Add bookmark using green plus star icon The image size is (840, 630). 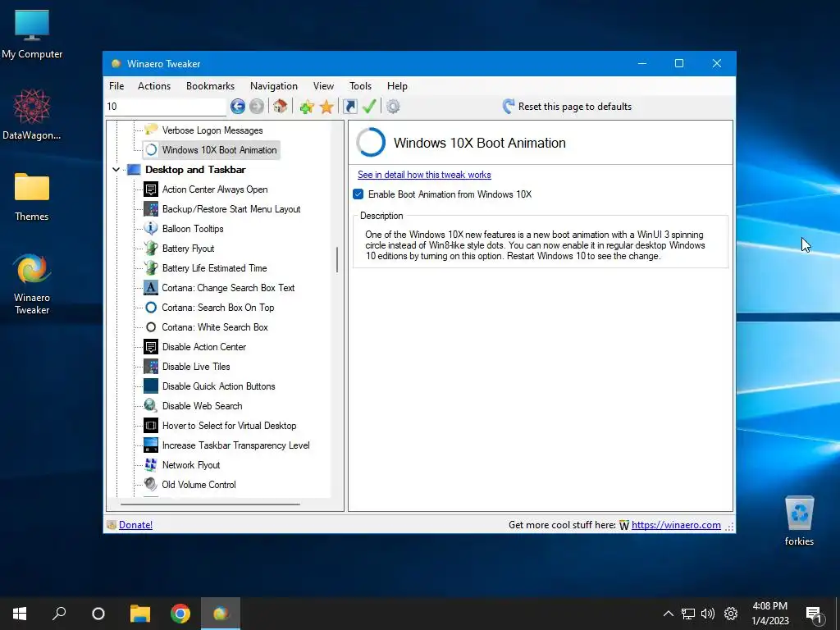[x=307, y=107]
